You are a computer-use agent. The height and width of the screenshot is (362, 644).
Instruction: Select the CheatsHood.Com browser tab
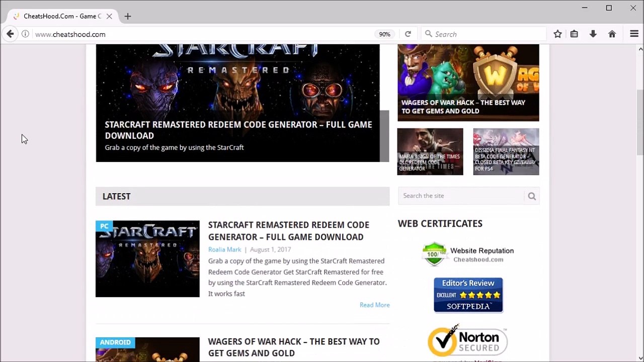(61, 16)
